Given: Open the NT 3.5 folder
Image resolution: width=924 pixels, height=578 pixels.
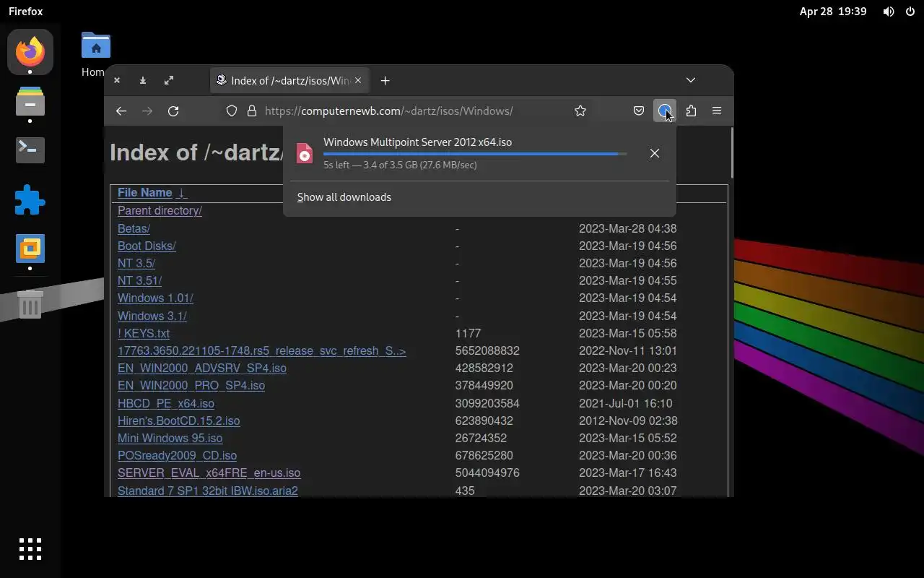Looking at the screenshot, I should (x=136, y=264).
